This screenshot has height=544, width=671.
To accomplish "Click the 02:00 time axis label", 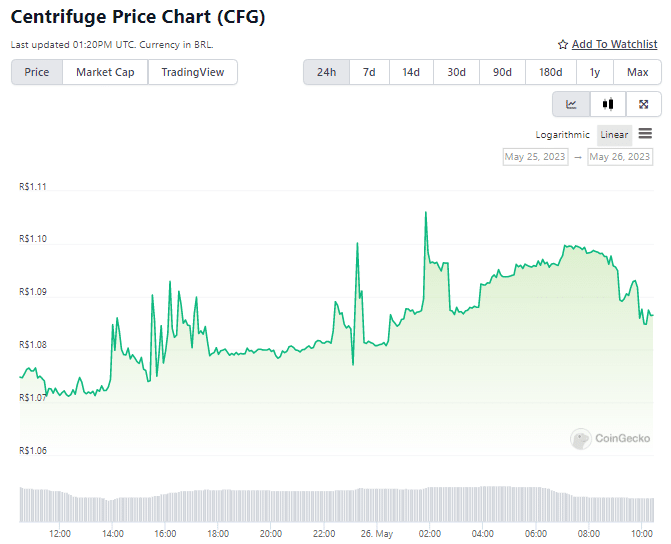I will tap(430, 534).
